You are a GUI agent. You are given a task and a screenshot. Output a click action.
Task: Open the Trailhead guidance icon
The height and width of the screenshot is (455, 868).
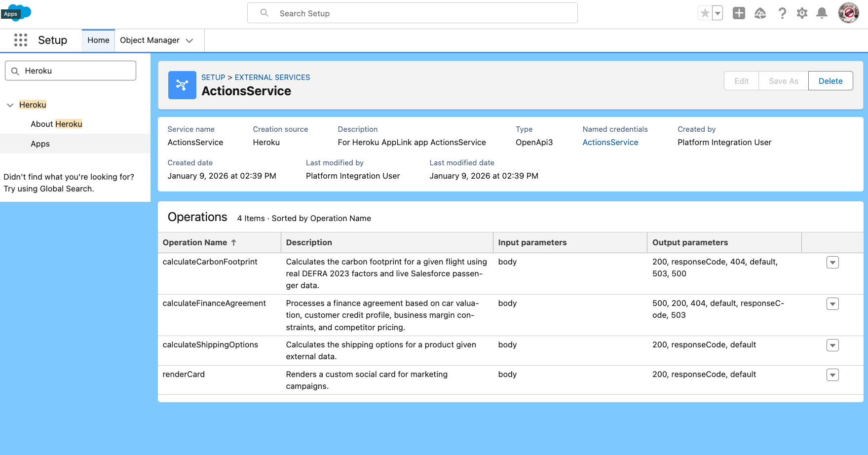(760, 13)
